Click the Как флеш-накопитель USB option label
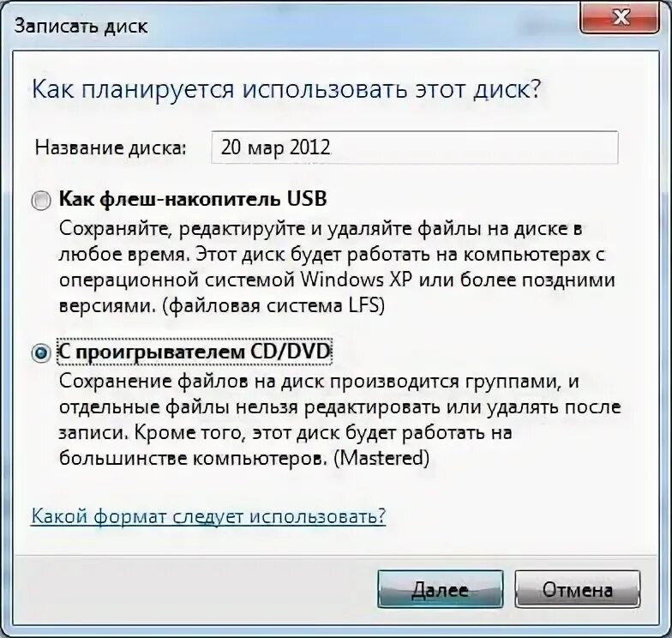 [193, 199]
